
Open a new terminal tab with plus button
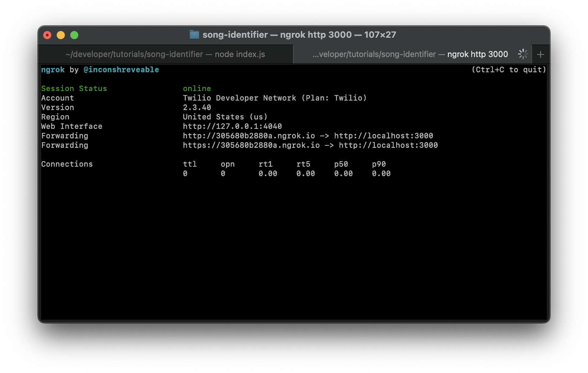pyautogui.click(x=540, y=54)
